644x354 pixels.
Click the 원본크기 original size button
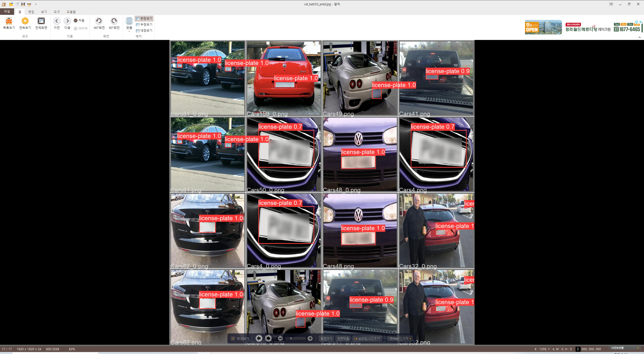[x=326, y=338]
